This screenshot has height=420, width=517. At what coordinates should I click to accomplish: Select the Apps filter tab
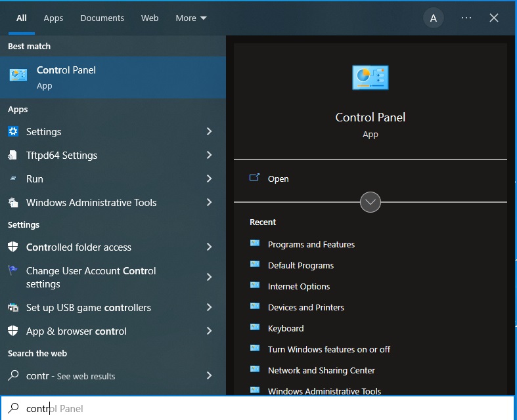click(53, 18)
